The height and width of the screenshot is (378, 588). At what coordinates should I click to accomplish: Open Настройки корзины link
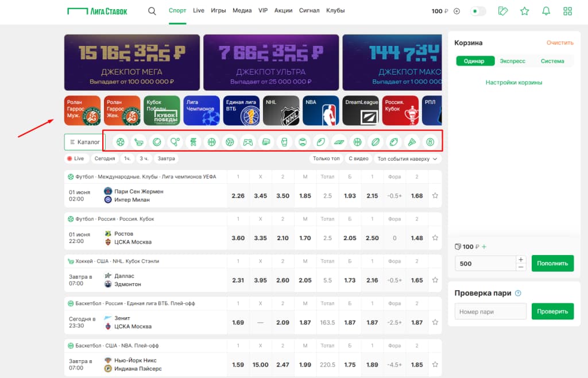[514, 83]
